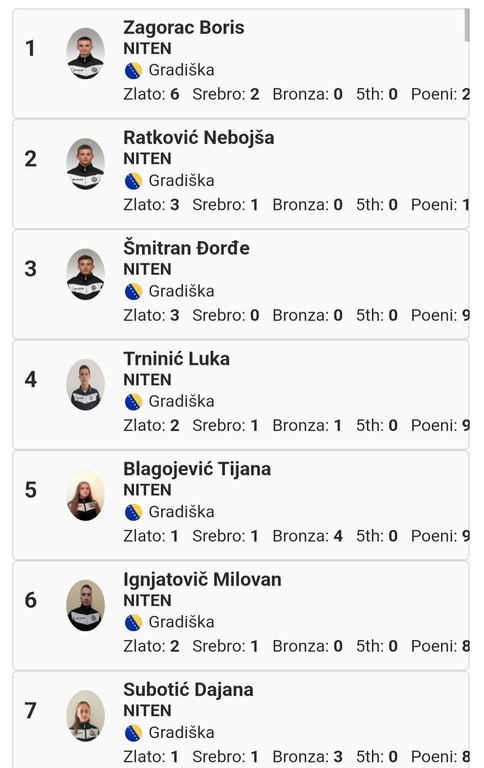Viewport: 484px width, 768px height.
Task: Open the Ignjatovič Milovan name link
Action: pos(202,580)
